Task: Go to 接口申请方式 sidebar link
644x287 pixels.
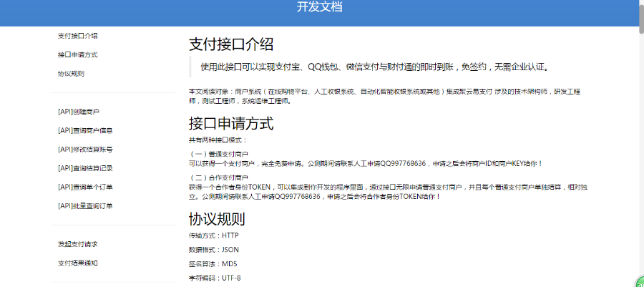Action: [78, 54]
